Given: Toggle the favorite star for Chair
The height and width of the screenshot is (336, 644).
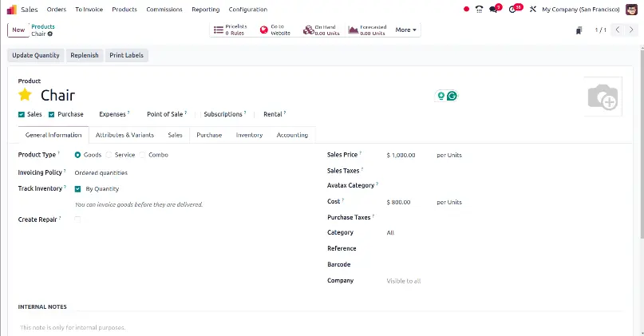Looking at the screenshot, I should [x=25, y=94].
